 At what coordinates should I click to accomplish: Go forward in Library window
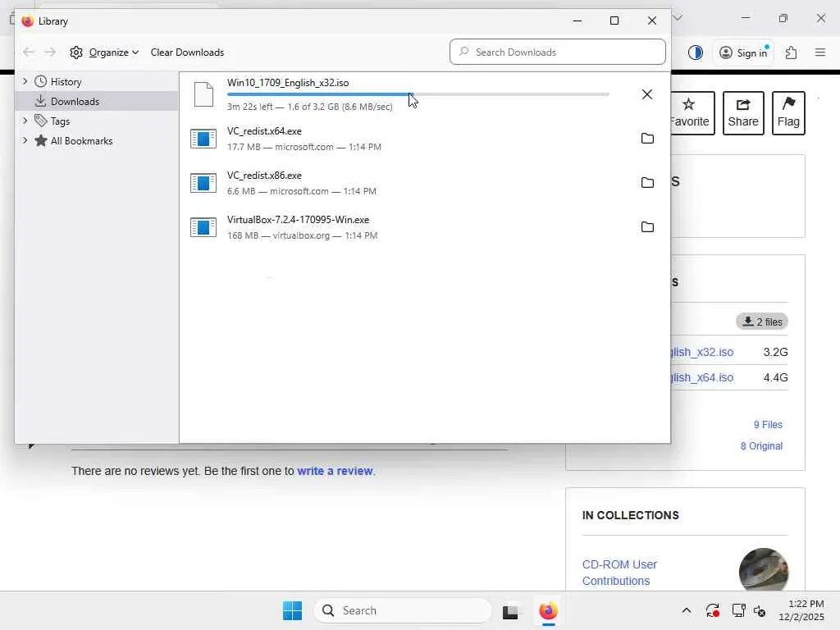click(50, 52)
